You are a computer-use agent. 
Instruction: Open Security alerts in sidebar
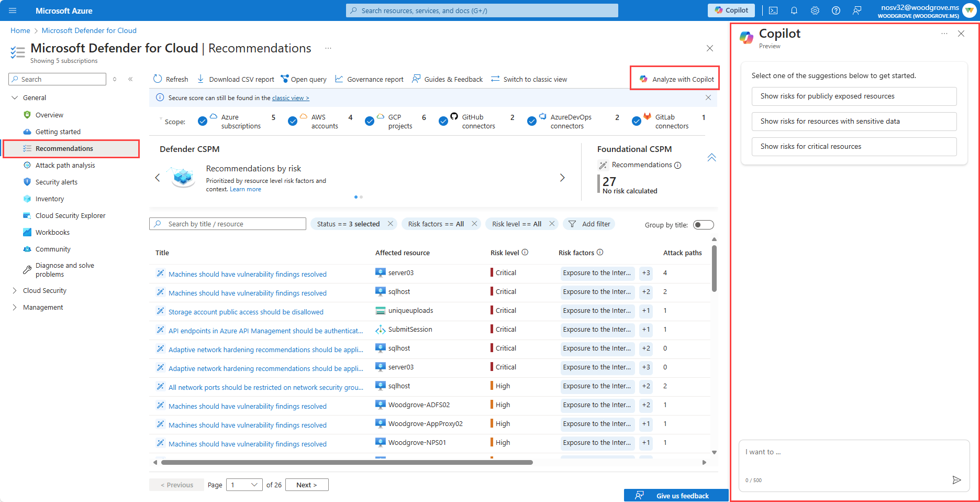[56, 182]
